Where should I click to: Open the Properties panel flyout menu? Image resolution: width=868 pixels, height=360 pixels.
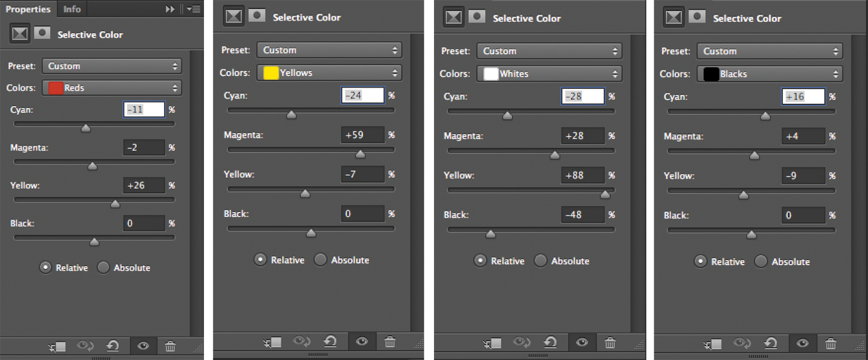pos(194,9)
